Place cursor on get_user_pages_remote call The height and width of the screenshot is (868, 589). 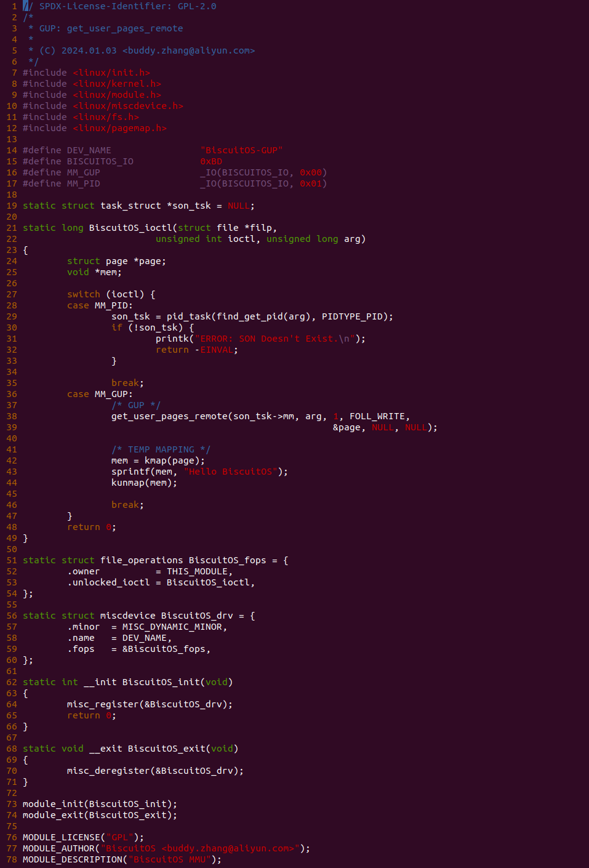click(169, 416)
